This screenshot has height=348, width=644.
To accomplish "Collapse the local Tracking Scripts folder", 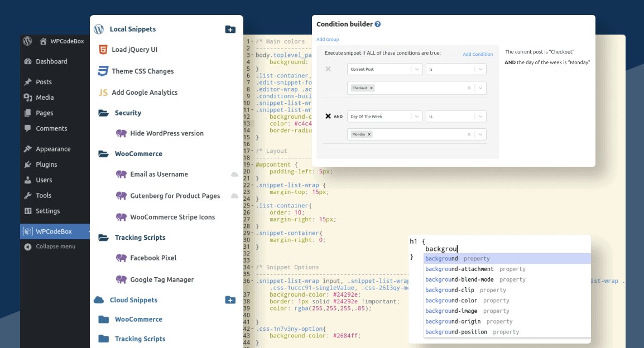I will tap(103, 238).
